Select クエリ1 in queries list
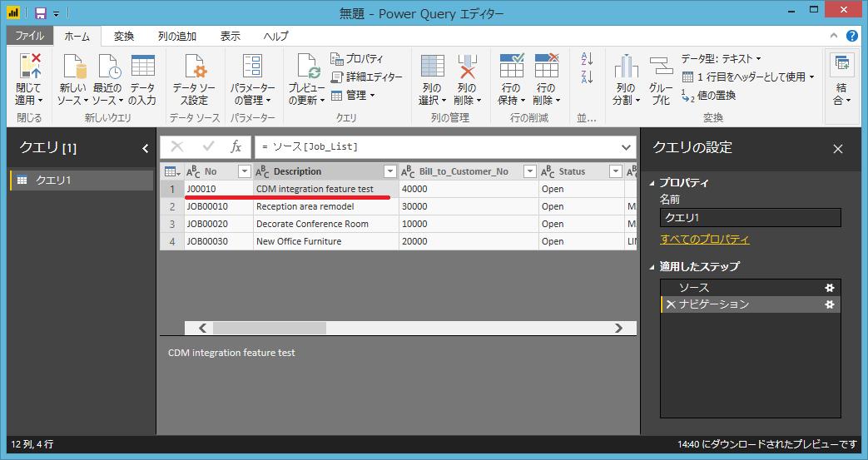The width and height of the screenshot is (868, 460). [x=82, y=181]
